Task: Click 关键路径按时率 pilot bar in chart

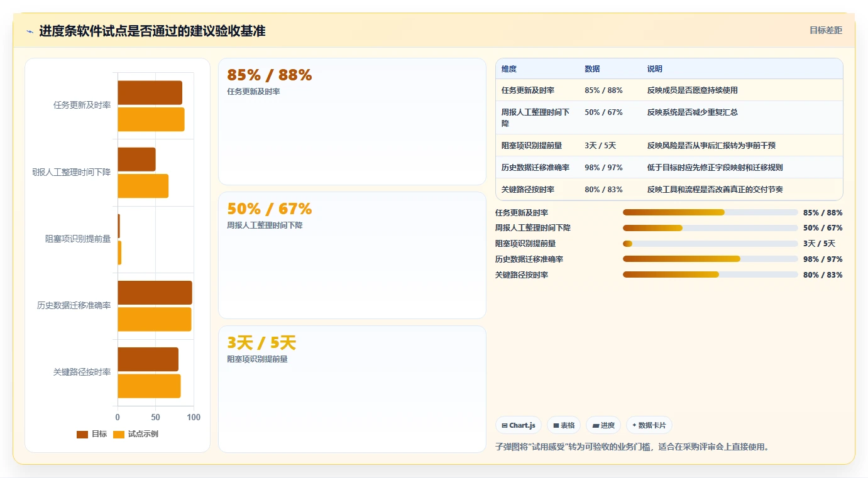Action: point(149,386)
